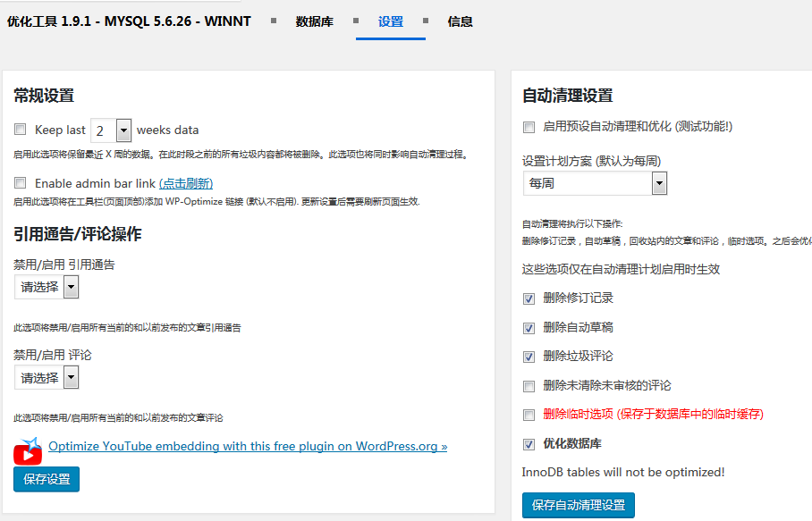Click the YouTube logo icon
Screen dimensions: 812x521
click(28, 451)
